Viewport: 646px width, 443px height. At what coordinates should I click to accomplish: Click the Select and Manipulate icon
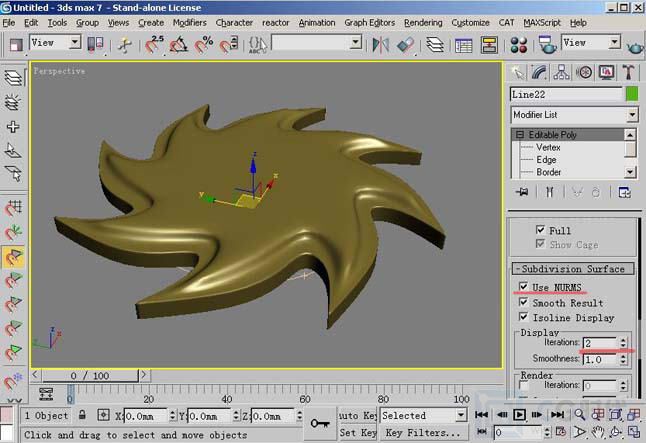point(124,45)
